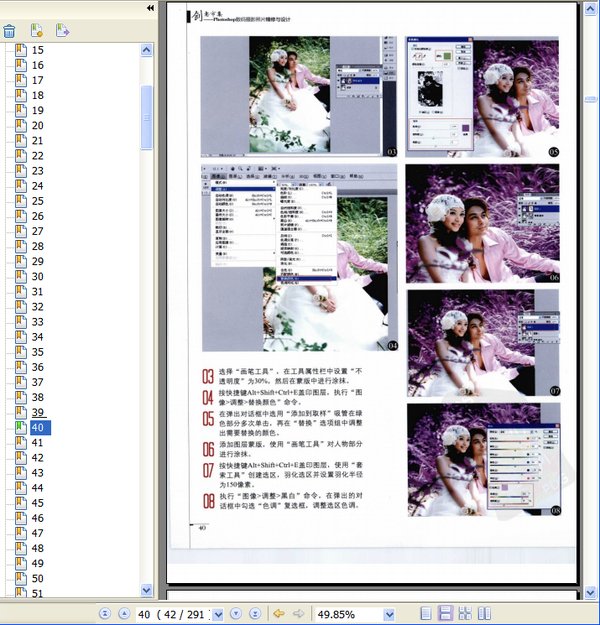
Task: Go to the first page
Action: tap(105, 613)
